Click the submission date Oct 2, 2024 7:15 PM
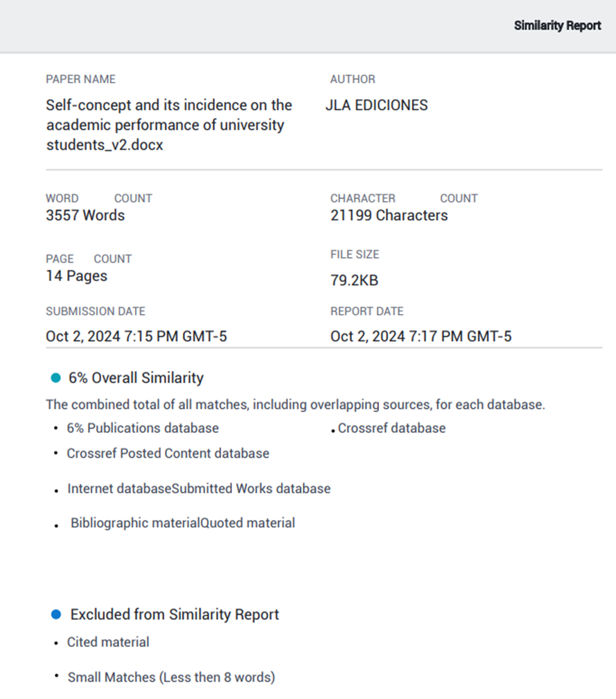 point(137,337)
